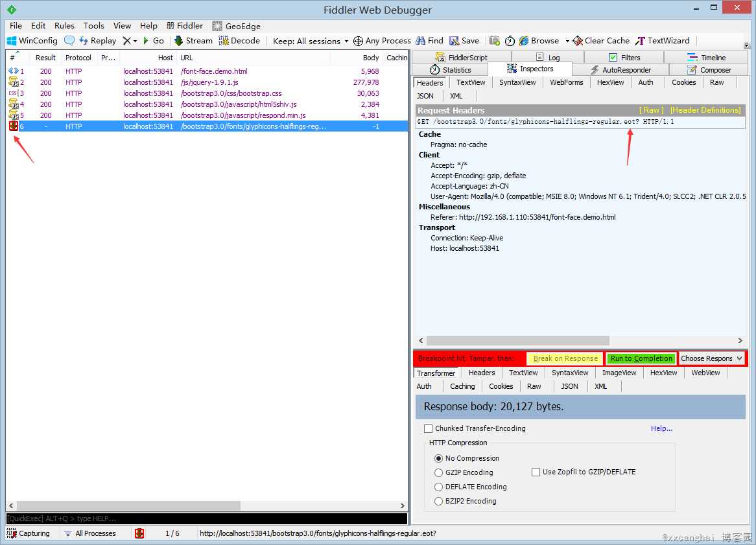
Task: Click the All Processes status bar filter
Action: click(90, 533)
